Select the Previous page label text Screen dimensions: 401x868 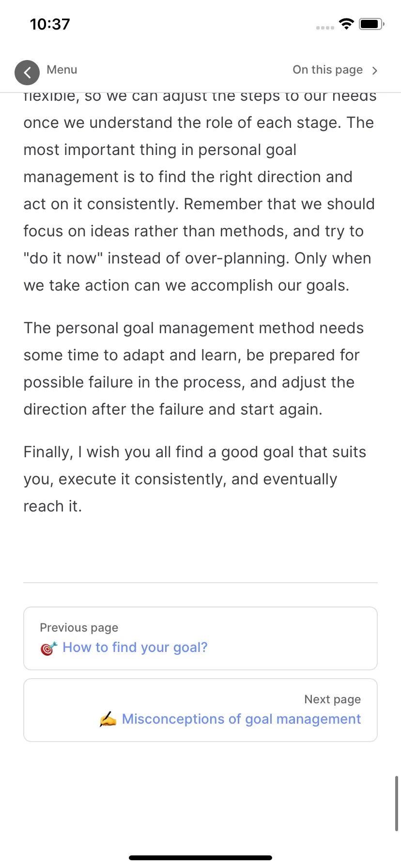[79, 628]
